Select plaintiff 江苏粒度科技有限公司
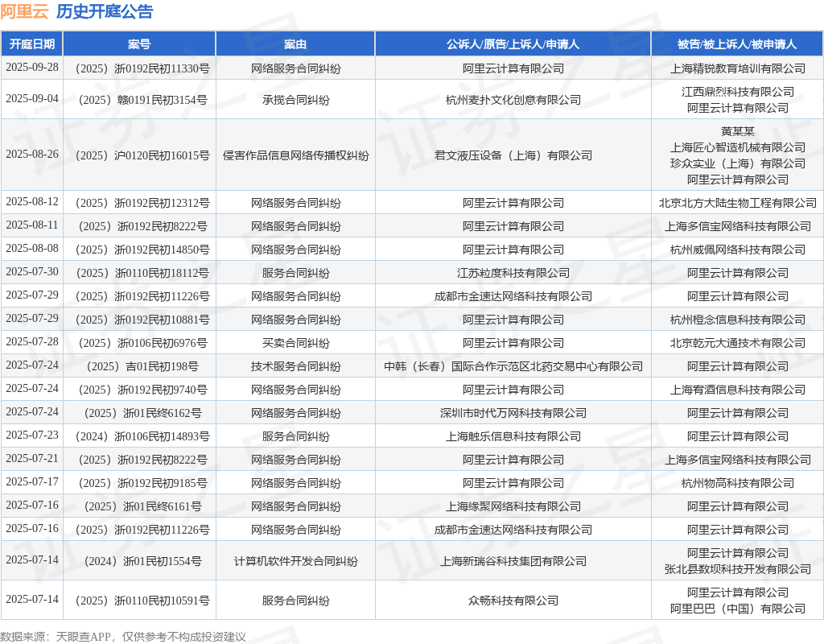 tap(513, 273)
